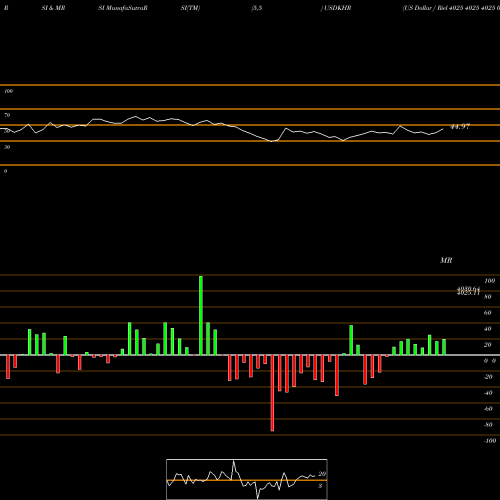The height and width of the screenshot is (500, 500).
Task: Click the -60 label on MR axis
Action: (x=488, y=409)
